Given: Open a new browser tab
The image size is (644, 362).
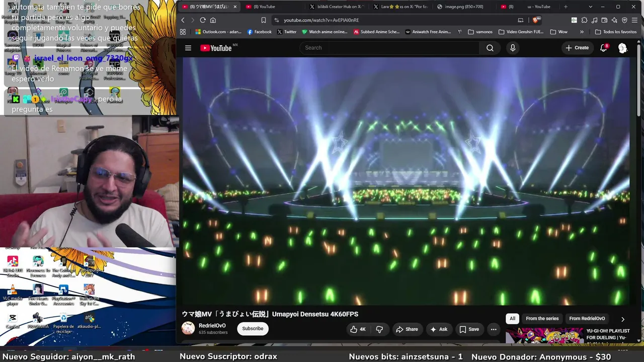Looking at the screenshot, I should 566,7.
